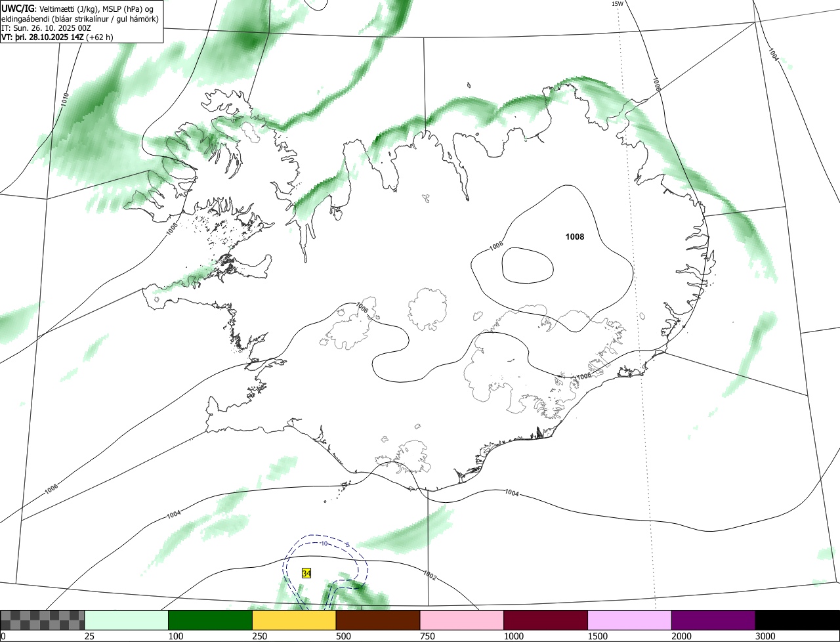Click the bold '1008' pressure center label
Viewport: 840px width, 642px height.
[575, 237]
